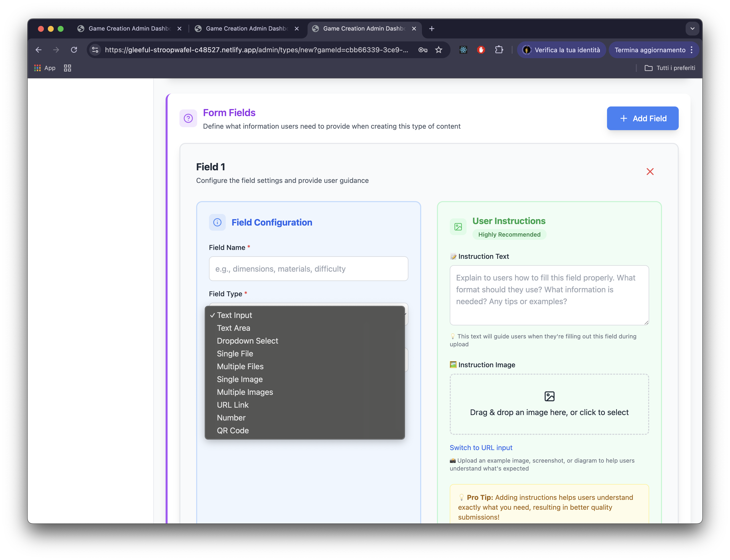Select the Dropdown Select option
730x560 pixels.
coord(247,341)
